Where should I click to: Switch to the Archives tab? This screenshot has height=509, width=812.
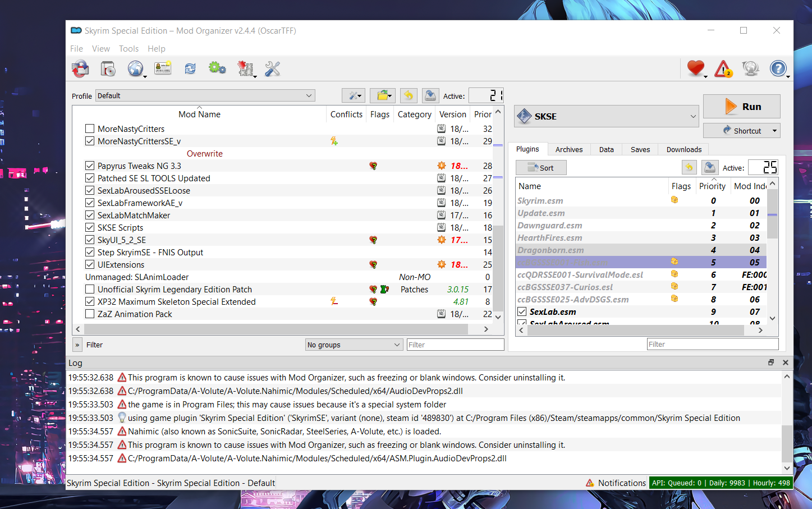point(569,149)
